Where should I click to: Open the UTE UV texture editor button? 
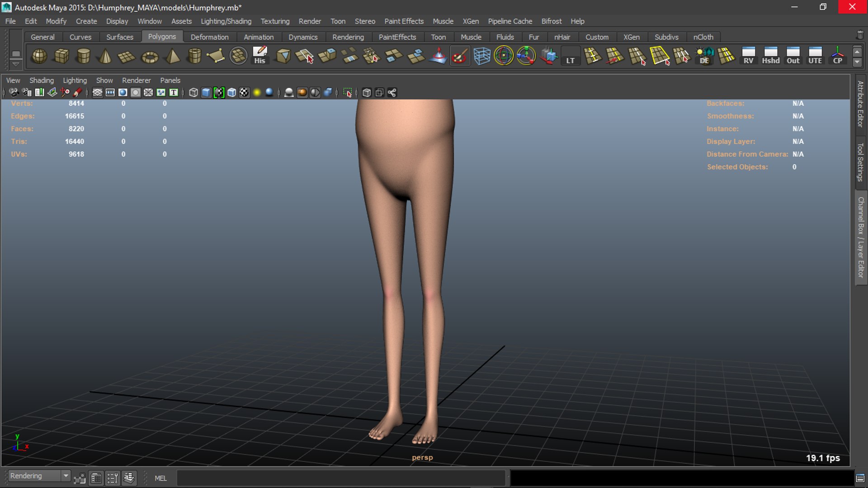pos(815,56)
